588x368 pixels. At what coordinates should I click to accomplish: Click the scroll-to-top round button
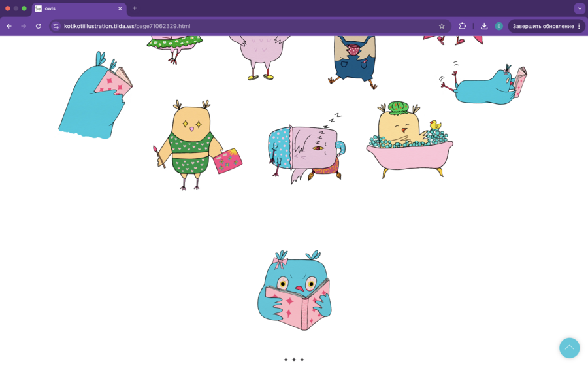pyautogui.click(x=569, y=347)
